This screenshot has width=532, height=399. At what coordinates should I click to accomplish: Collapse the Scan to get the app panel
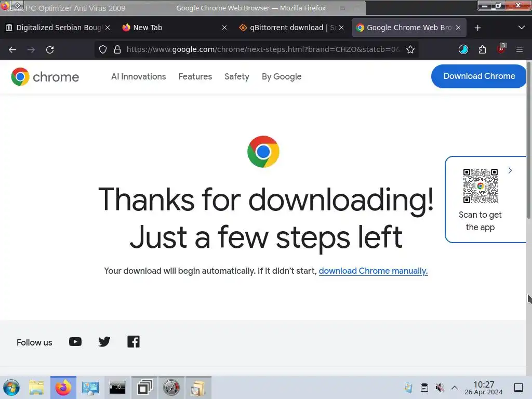510,170
